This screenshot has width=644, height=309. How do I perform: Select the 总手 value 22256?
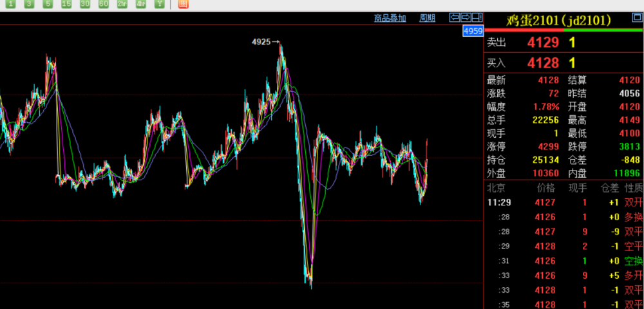pos(546,120)
